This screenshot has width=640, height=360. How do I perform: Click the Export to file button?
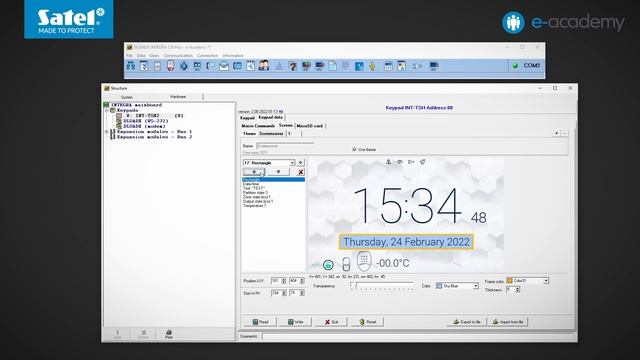467,322
